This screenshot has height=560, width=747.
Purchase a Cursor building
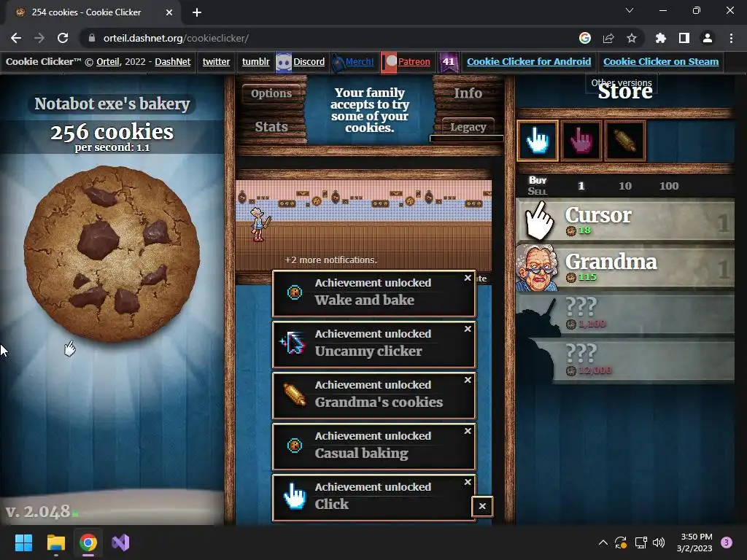pos(625,220)
